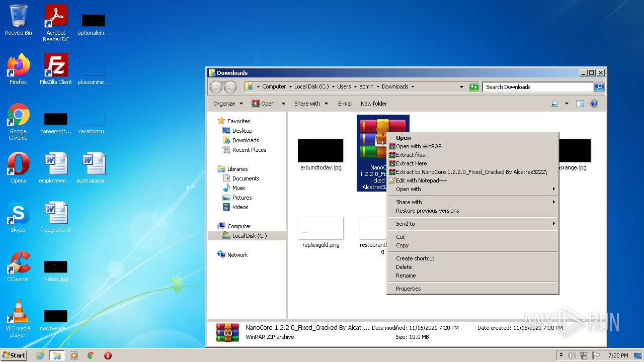Choose Extract files... option
The image size is (644, 362).
point(473,155)
